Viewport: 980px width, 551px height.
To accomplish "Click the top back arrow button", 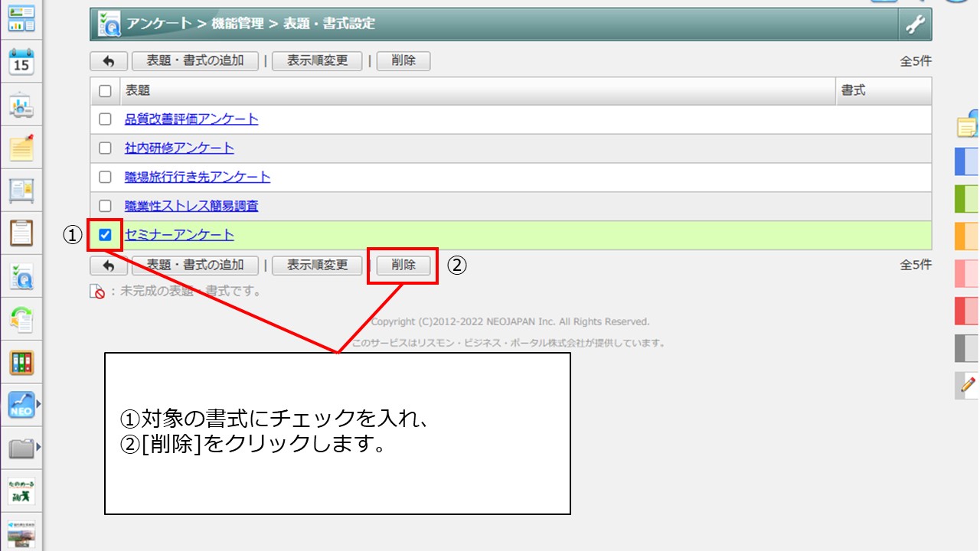I will (x=109, y=61).
